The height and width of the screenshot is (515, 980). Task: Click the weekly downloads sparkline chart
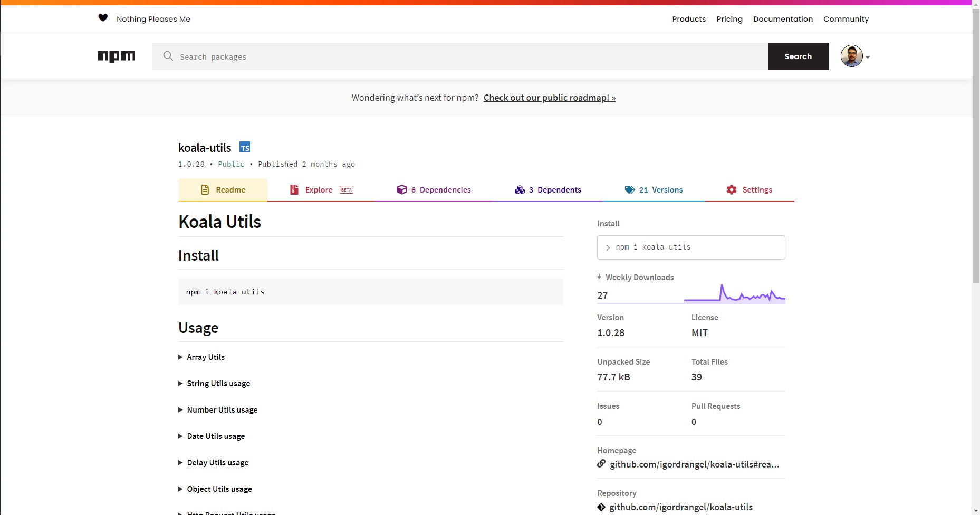[x=734, y=293]
